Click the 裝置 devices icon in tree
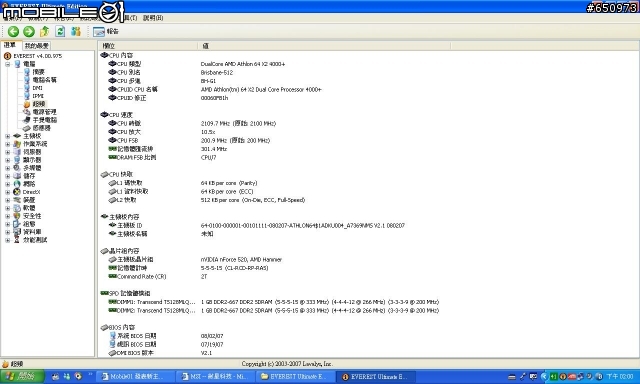Viewport: 640px width, 384px height. coord(17,200)
